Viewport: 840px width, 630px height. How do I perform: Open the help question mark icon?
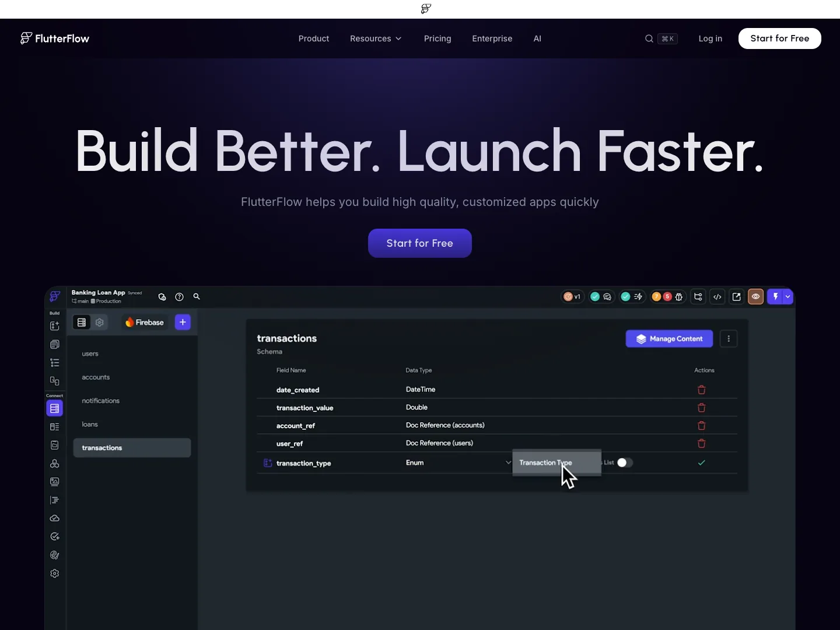point(179,297)
